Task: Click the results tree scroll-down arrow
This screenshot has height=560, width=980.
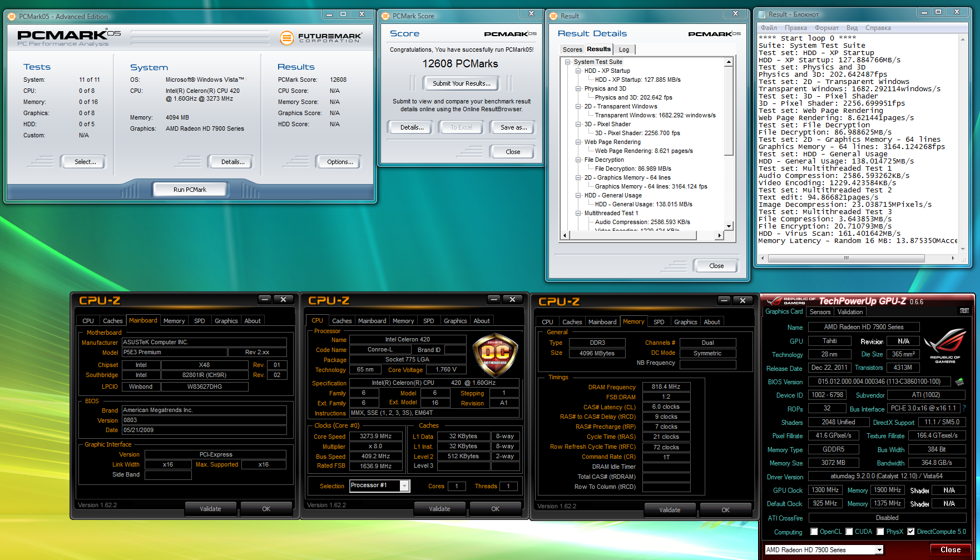Action: 729,226
